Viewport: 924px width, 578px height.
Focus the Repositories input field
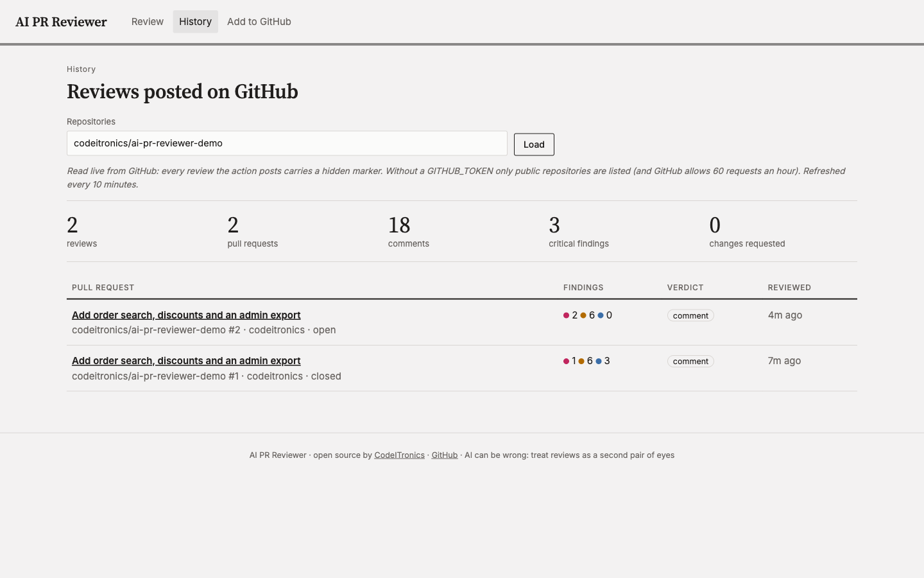287,143
